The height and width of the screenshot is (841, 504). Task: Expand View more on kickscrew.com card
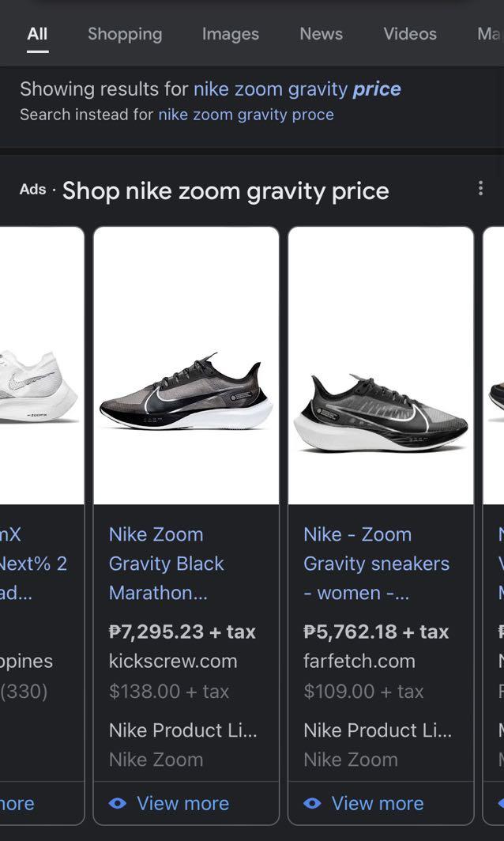(x=182, y=803)
